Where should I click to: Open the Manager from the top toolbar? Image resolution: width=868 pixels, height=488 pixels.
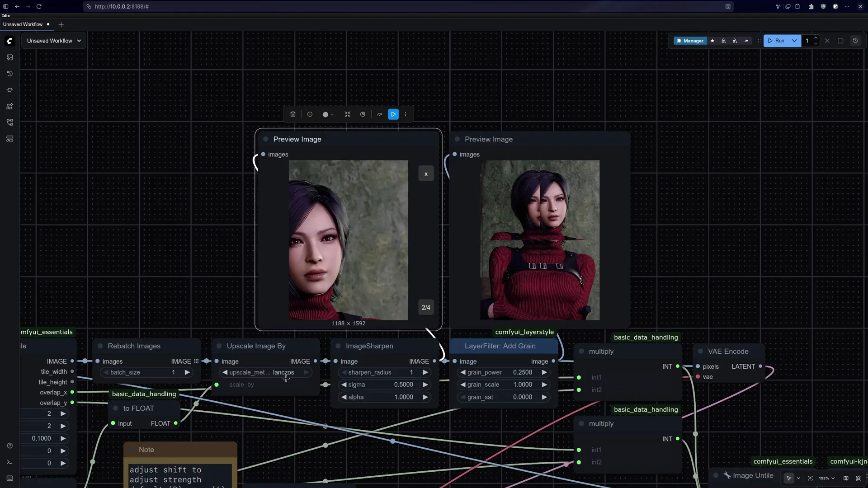pyautogui.click(x=691, y=41)
